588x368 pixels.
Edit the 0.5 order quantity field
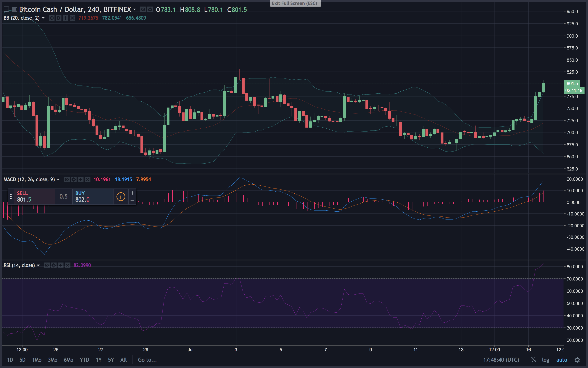[x=64, y=196]
